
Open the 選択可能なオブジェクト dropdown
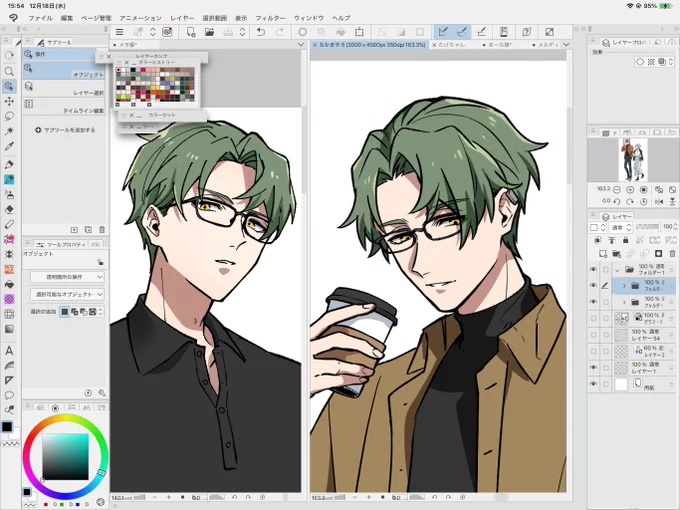pos(67,294)
